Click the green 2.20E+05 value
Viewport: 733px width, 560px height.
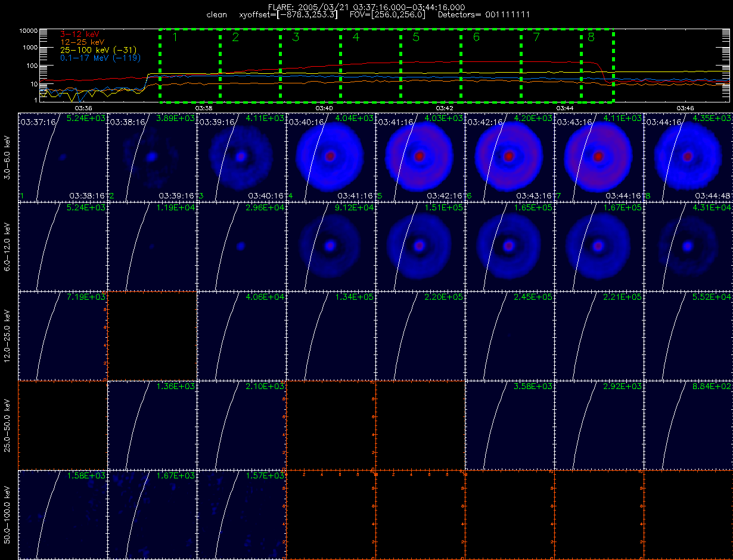(443, 297)
